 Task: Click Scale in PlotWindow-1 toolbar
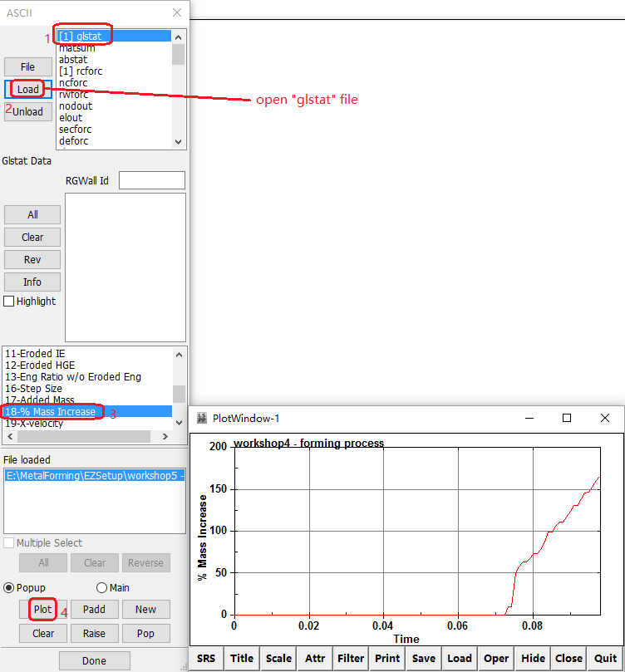coord(278,658)
